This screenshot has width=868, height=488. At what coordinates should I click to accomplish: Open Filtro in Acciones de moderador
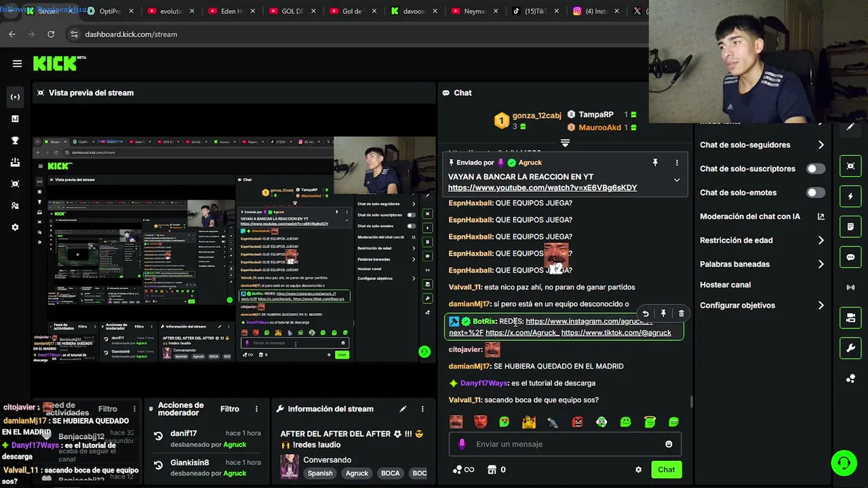tap(229, 409)
